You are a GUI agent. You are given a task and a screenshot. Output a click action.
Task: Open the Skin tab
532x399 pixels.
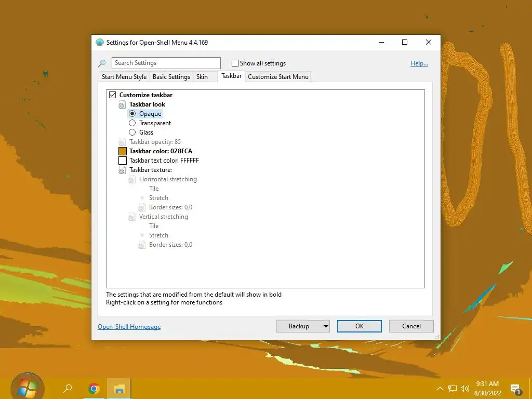coord(202,77)
